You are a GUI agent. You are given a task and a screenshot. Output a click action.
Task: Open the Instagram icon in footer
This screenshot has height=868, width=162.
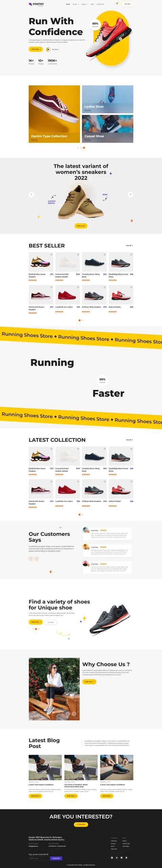coord(112,857)
